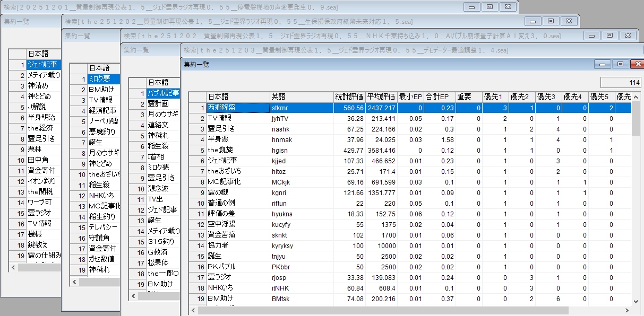
Task: Minimize the front 集約一覧 window
Action: 603,64
